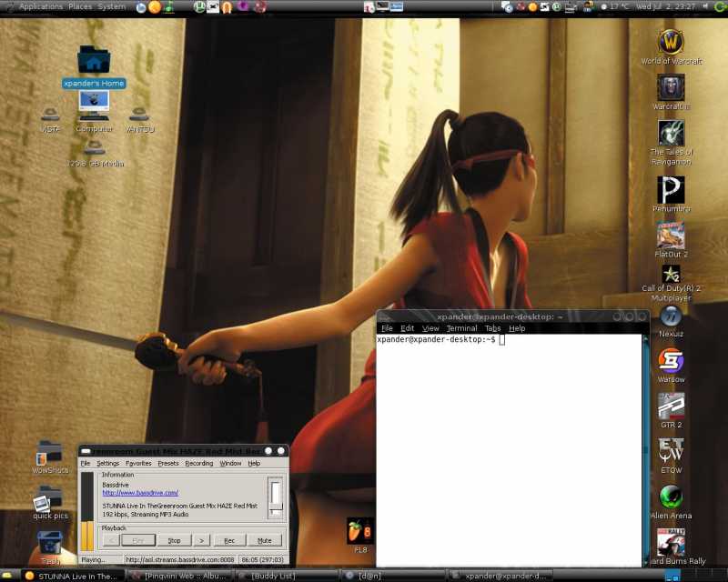Open the terminal's Help menu
The image size is (728, 582).
pyautogui.click(x=517, y=328)
